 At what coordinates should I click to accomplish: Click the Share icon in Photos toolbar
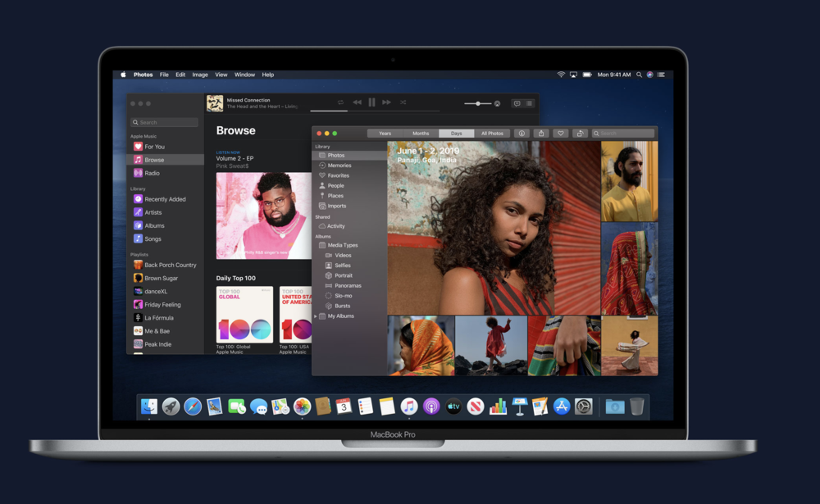coord(541,134)
